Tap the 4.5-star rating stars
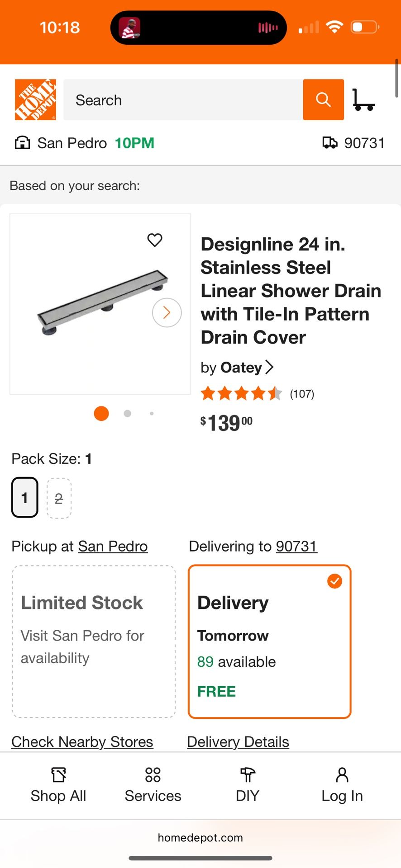This screenshot has height=868, width=401. click(241, 393)
